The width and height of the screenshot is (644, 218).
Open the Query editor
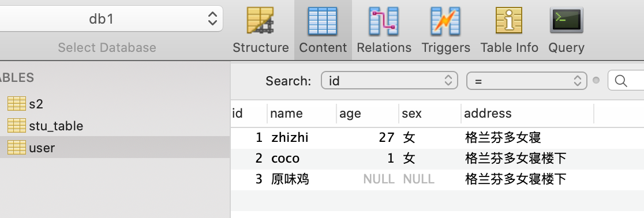click(x=566, y=30)
